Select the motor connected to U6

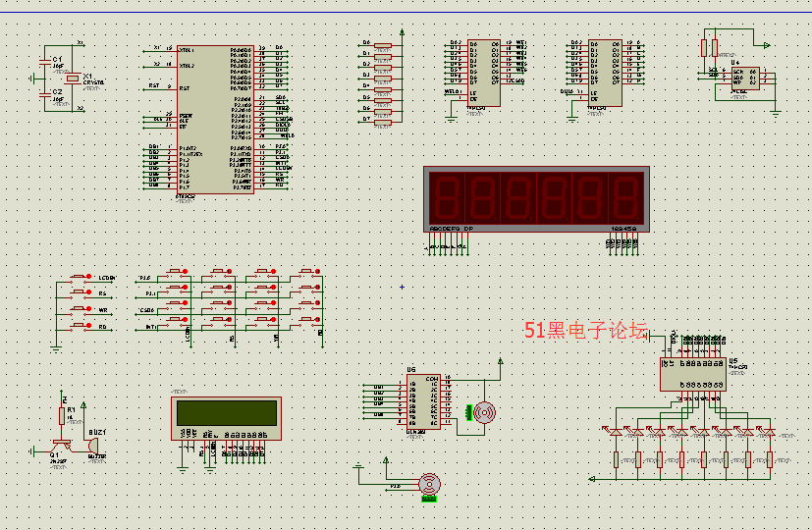pos(485,412)
